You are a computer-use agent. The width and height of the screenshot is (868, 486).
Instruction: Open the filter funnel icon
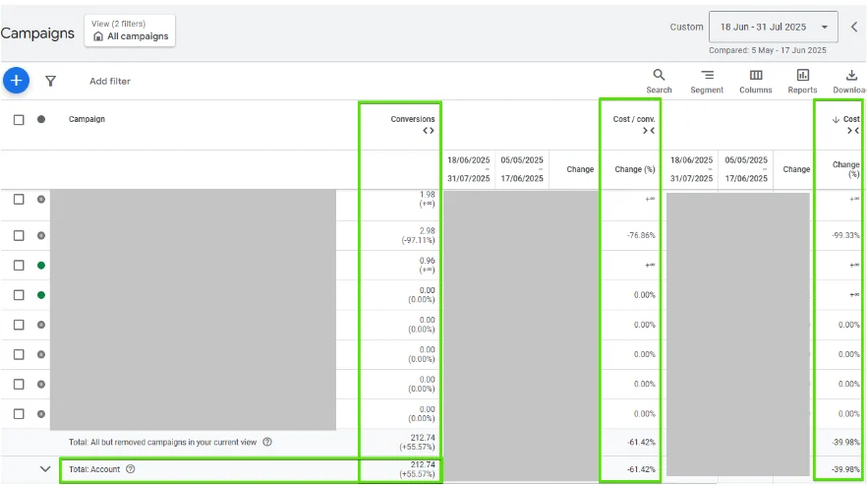(x=50, y=82)
